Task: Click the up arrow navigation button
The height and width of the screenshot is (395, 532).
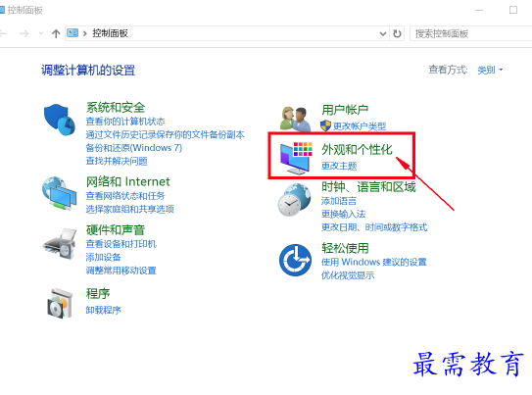Action: (x=56, y=33)
